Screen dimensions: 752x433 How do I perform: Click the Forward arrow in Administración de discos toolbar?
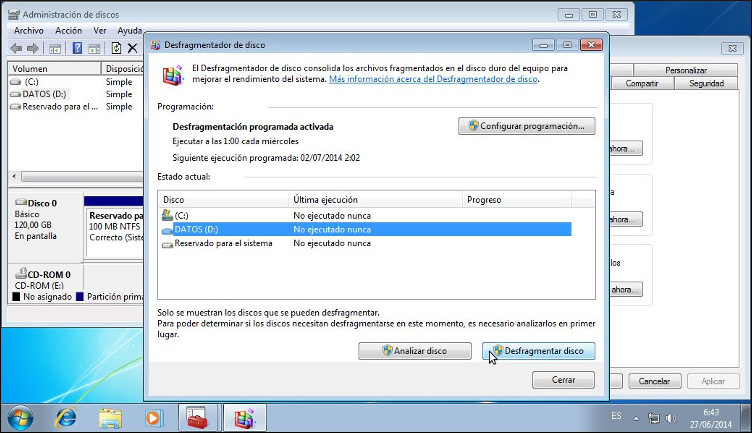coord(33,48)
